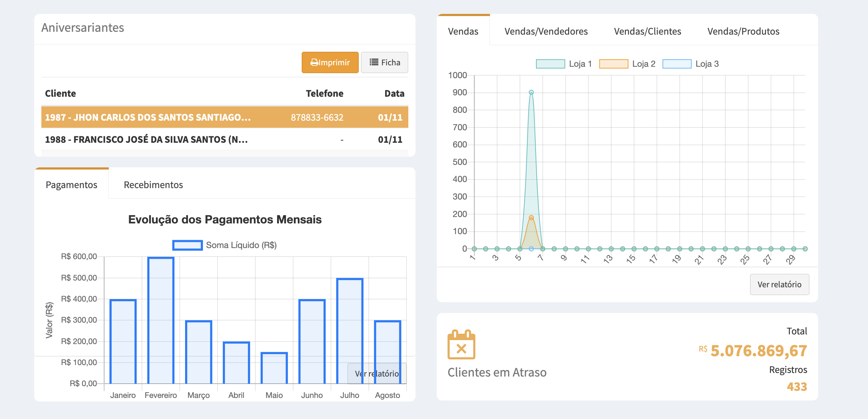Click the calendar-x Clientes em Atraso icon
This screenshot has height=419, width=868.
[461, 345]
